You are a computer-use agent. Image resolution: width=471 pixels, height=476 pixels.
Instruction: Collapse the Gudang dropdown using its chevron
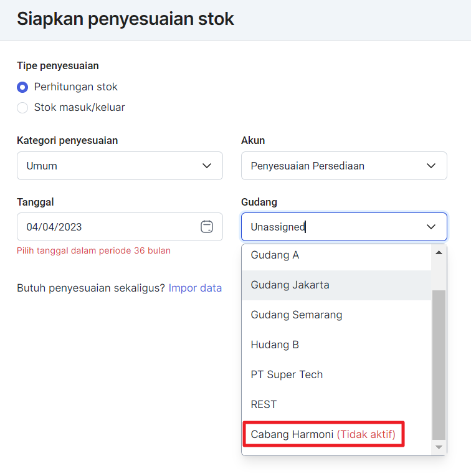[431, 227]
